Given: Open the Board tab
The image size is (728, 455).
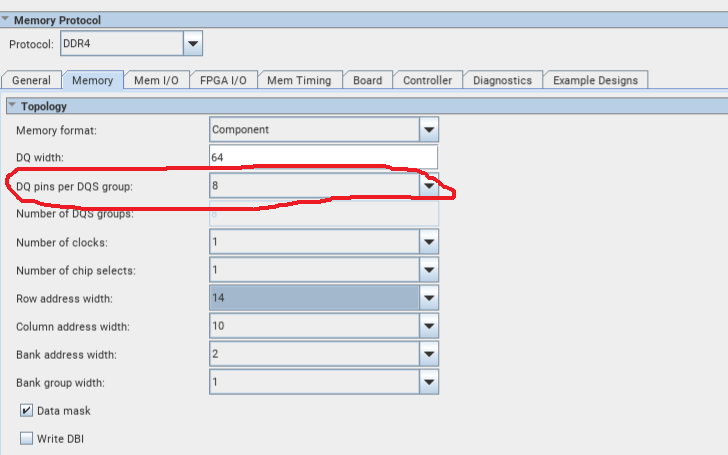Looking at the screenshot, I should [367, 80].
